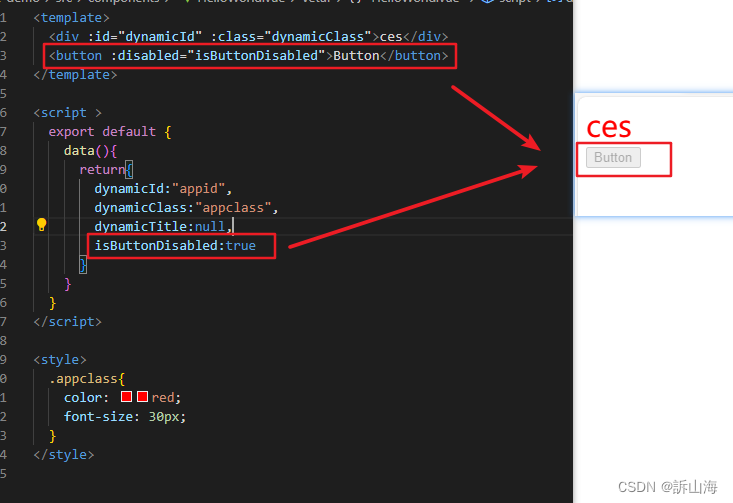Click the closing </style> tag
733x503 pixels.
pos(64,455)
